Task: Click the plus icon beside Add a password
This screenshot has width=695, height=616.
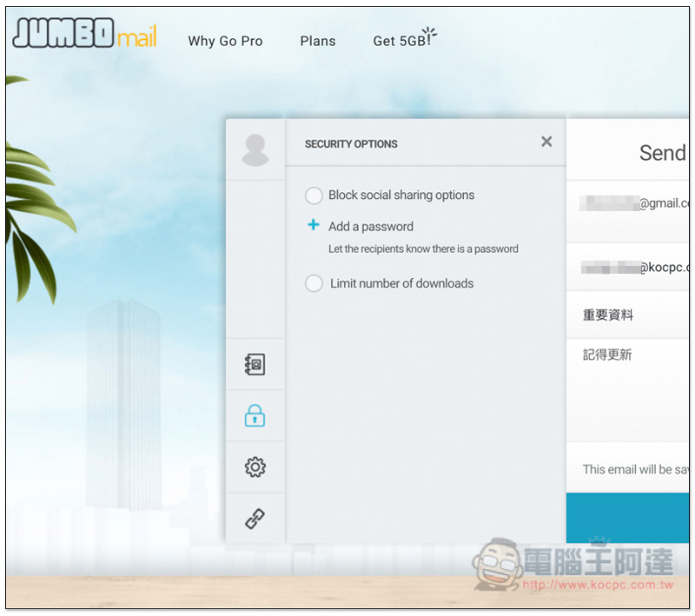Action: (314, 226)
